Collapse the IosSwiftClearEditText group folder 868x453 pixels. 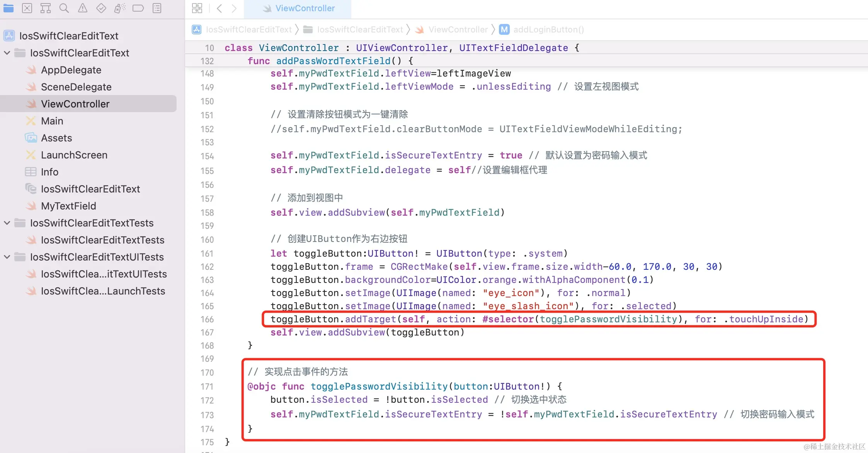(7, 53)
